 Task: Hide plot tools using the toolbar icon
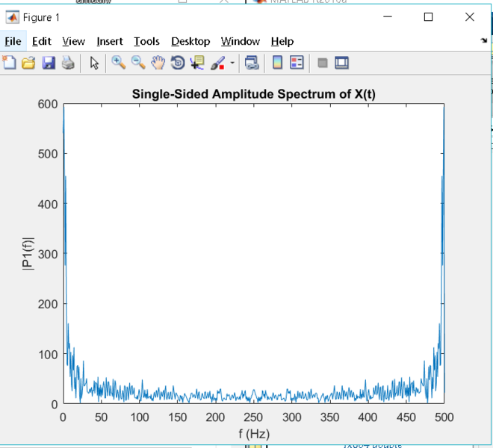(x=323, y=63)
